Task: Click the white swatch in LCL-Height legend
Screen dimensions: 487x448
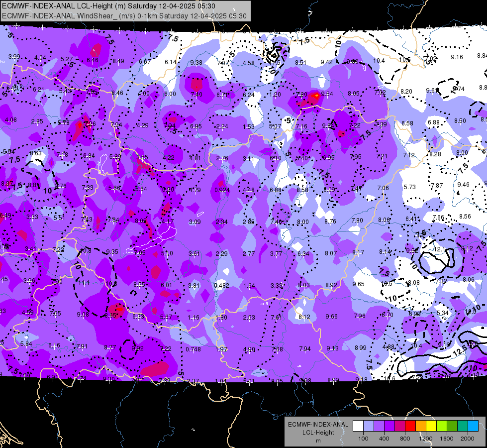Action: pyautogui.click(x=358, y=426)
